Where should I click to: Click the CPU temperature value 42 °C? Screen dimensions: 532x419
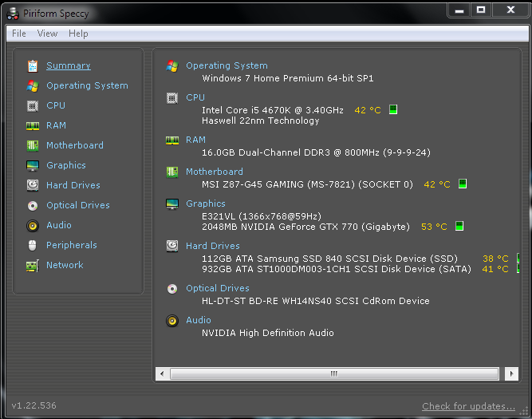click(x=368, y=110)
